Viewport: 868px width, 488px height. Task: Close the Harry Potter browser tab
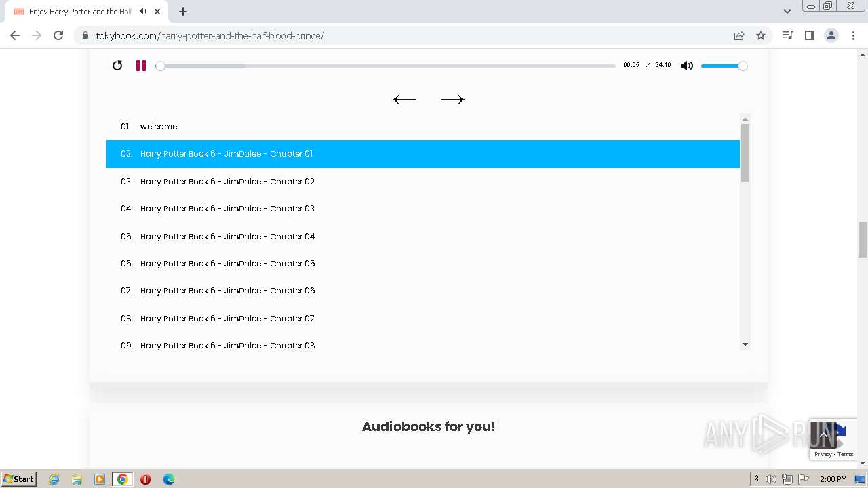[x=157, y=12]
